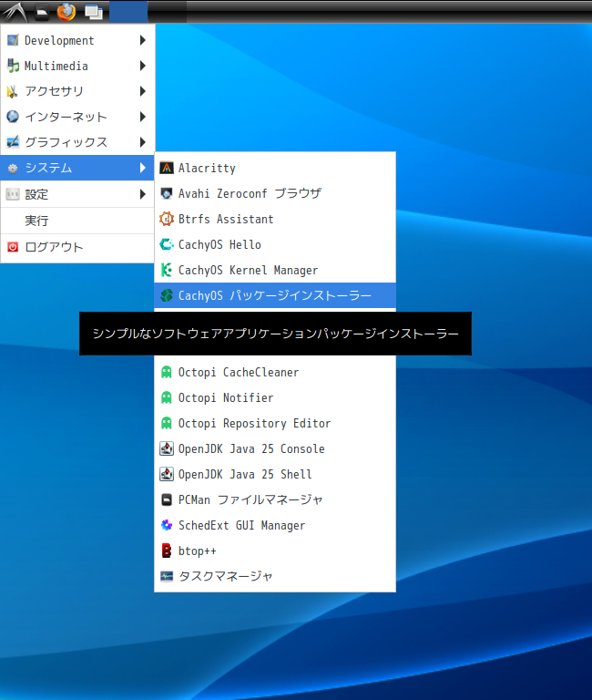
Task: Click the 設定 category icon
Action: [13, 194]
